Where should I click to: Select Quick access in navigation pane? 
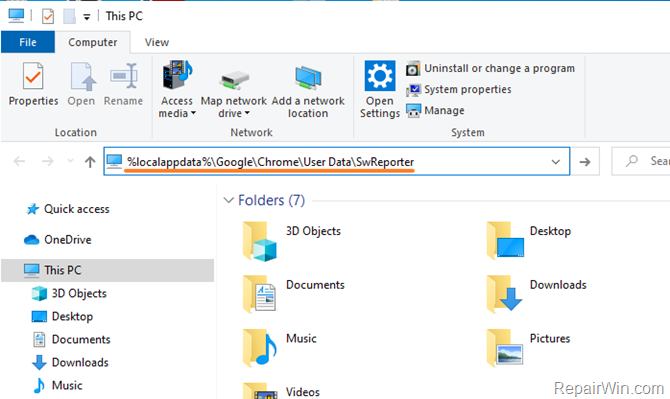click(68, 209)
